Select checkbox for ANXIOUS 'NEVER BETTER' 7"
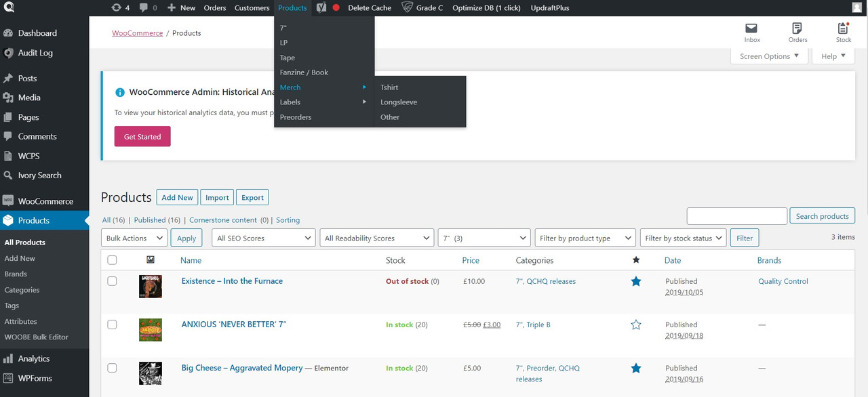This screenshot has height=397, width=868. tap(112, 325)
